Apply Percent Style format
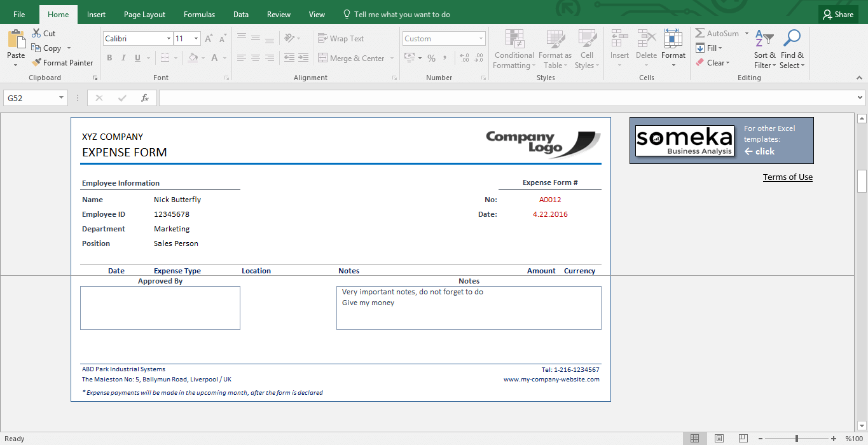868x445 pixels. (431, 58)
